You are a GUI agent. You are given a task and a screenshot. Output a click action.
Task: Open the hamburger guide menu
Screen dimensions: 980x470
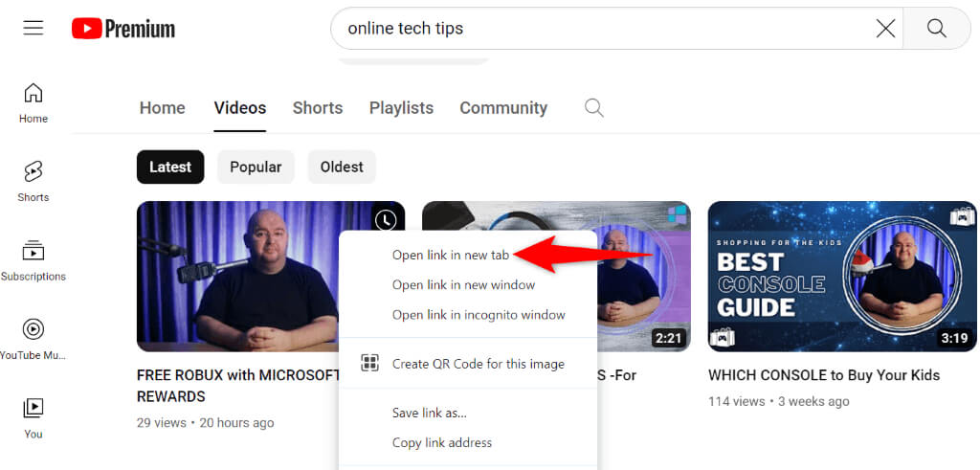click(33, 28)
